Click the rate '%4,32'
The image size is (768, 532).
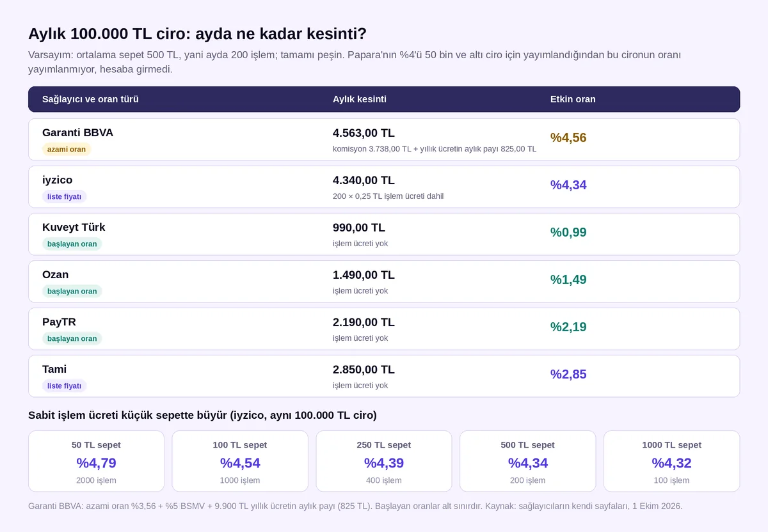pyautogui.click(x=672, y=463)
